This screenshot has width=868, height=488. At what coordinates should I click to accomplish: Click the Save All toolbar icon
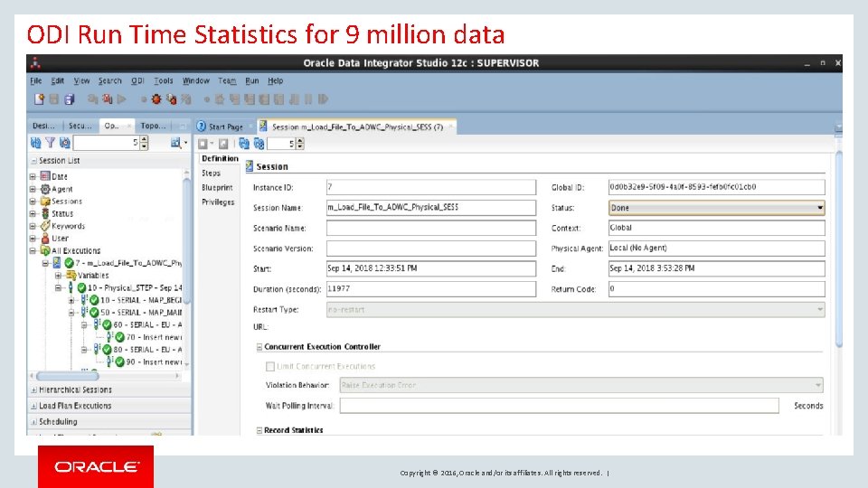click(70, 99)
